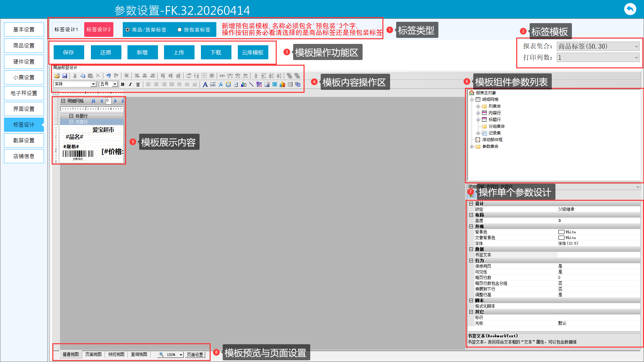This screenshot has width=644, height=362.
Task: Click the floppy disk save icon
Action: 65,76
